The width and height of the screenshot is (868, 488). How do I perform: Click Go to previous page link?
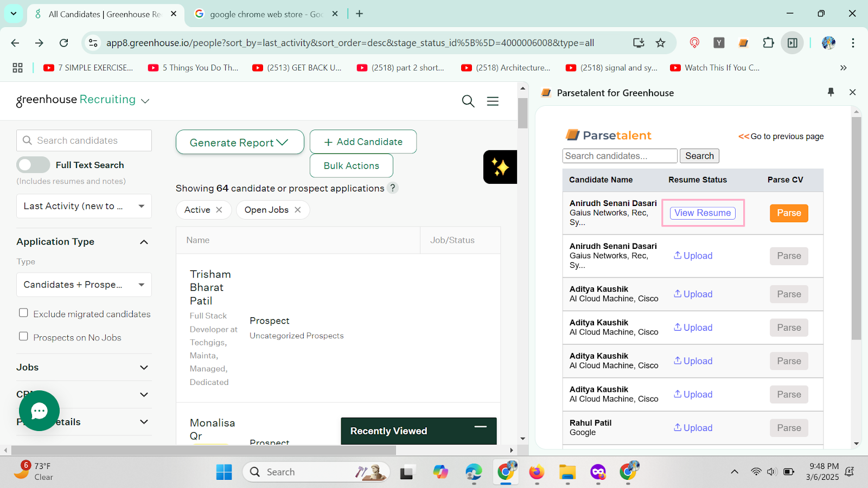pos(781,136)
